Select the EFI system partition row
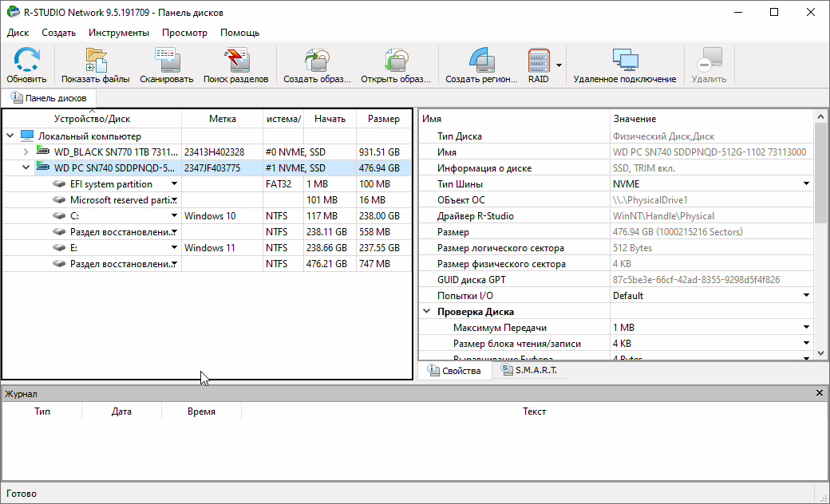 [110, 183]
